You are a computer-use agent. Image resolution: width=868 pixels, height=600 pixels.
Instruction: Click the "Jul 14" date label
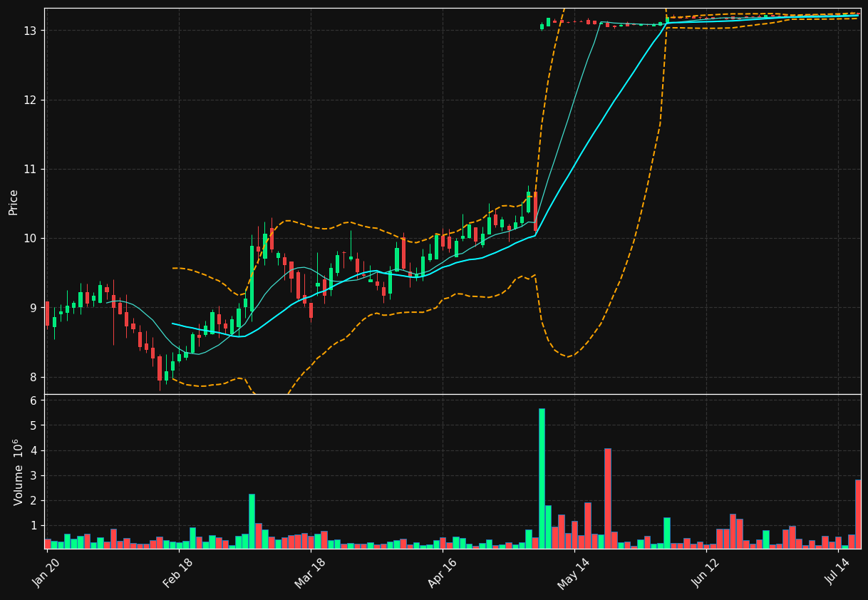coord(837,572)
